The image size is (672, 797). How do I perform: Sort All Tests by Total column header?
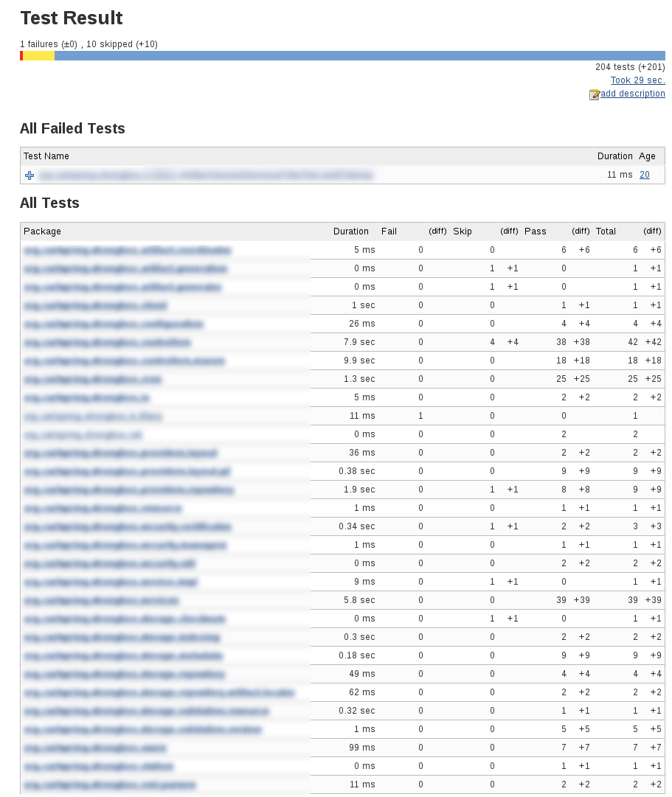[606, 232]
